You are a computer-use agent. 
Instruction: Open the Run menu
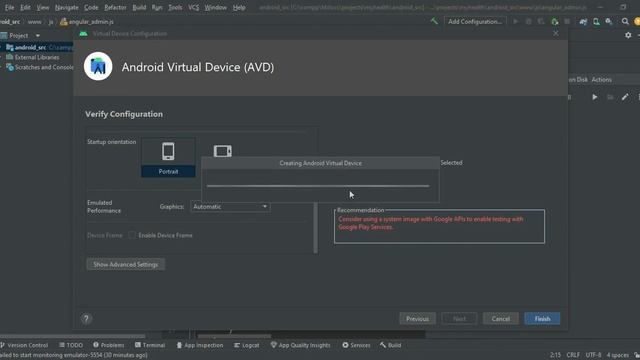157,7
